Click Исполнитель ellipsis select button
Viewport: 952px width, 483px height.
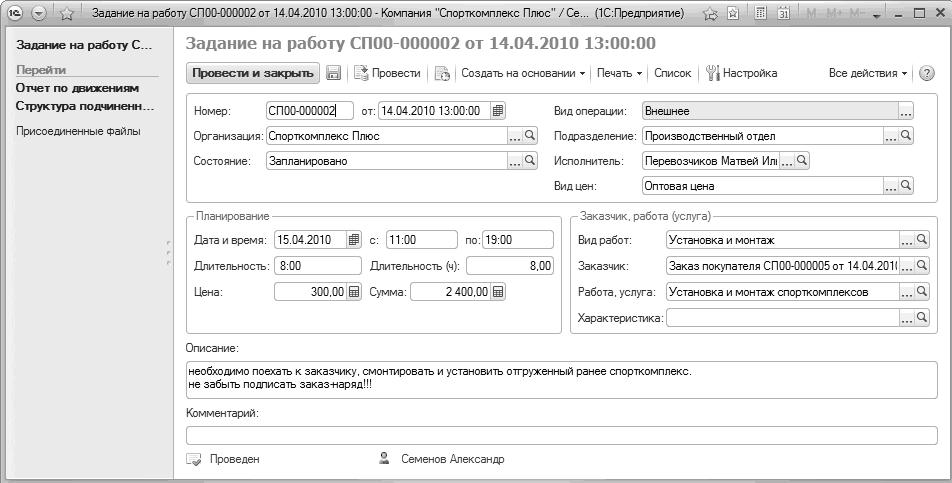(787, 161)
